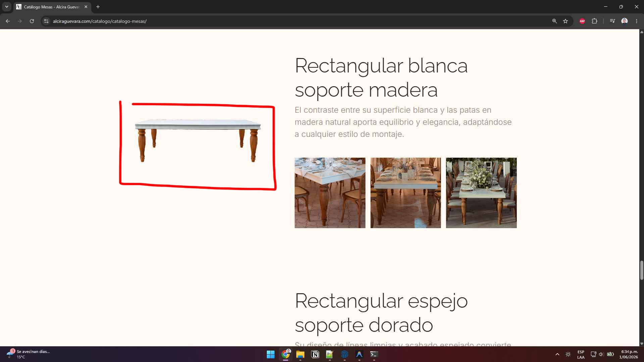Click description starting 'El contraste entre'

point(403,122)
